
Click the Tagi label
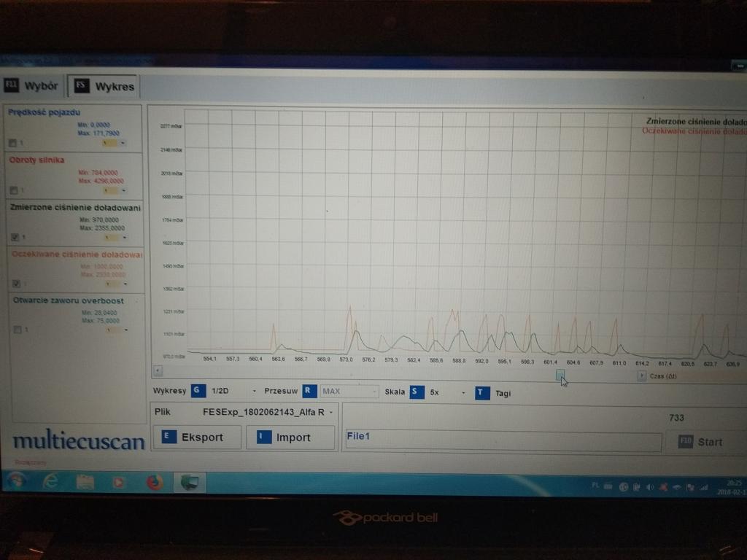point(503,393)
